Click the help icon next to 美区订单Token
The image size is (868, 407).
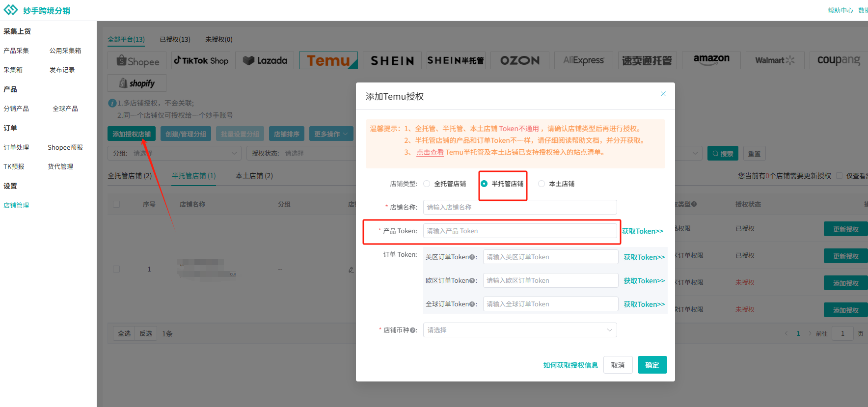[x=472, y=257]
